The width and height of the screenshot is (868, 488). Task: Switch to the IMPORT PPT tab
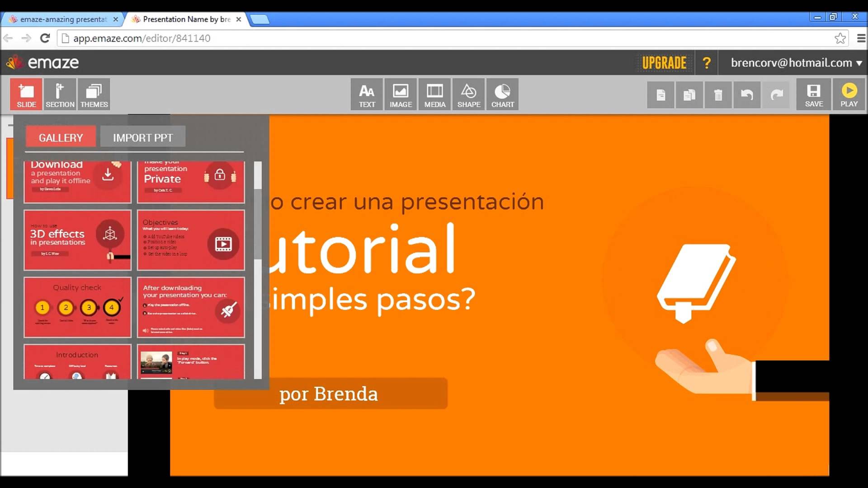point(143,137)
